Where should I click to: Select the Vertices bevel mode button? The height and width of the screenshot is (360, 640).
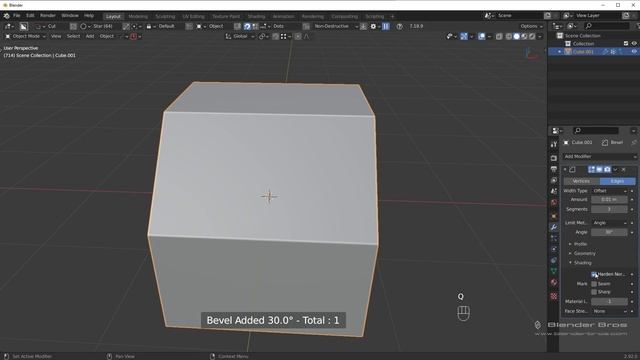[x=581, y=181]
